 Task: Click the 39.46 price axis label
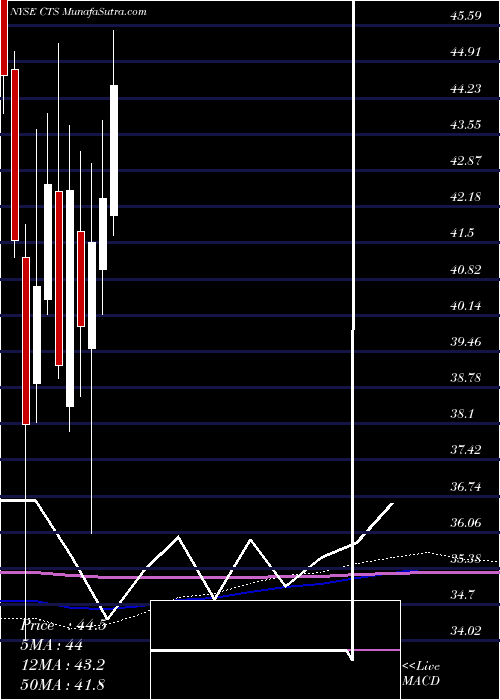[x=466, y=342]
